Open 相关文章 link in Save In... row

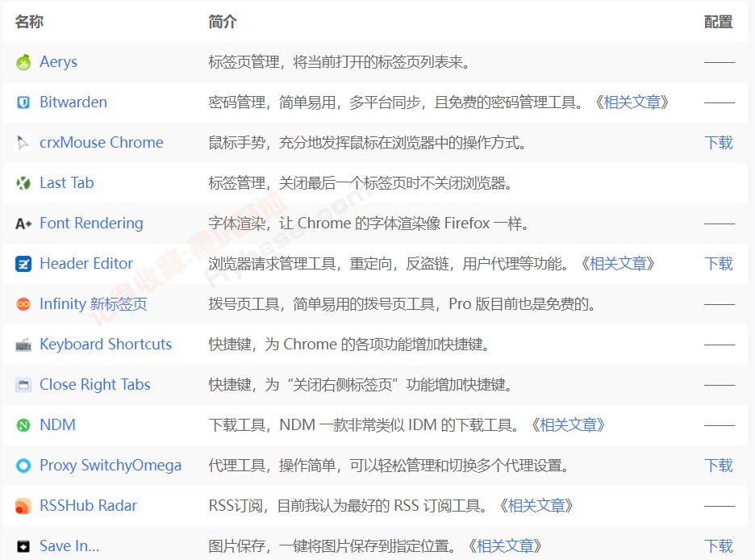505,546
